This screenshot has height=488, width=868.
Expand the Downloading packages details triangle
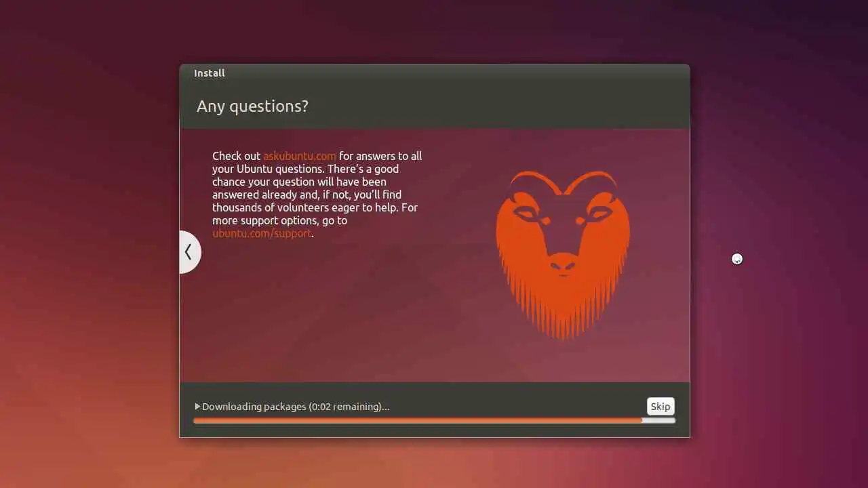coord(197,407)
